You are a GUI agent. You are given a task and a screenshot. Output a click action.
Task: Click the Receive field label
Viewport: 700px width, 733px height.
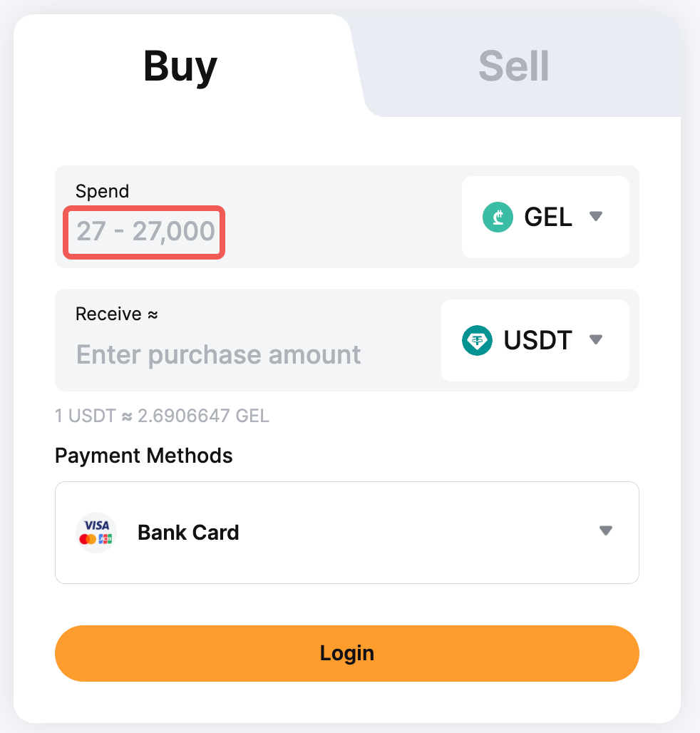coord(108,314)
